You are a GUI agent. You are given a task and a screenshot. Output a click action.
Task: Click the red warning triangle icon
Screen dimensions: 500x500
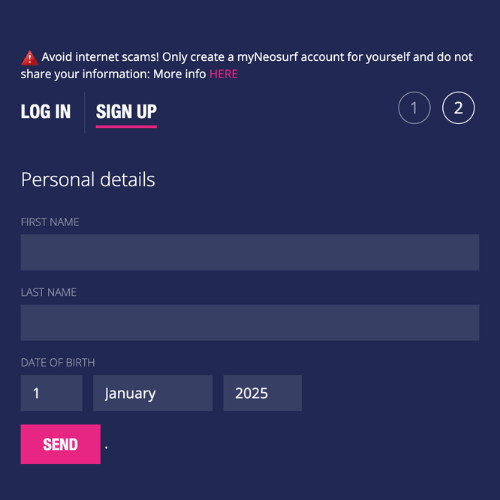(x=29, y=58)
